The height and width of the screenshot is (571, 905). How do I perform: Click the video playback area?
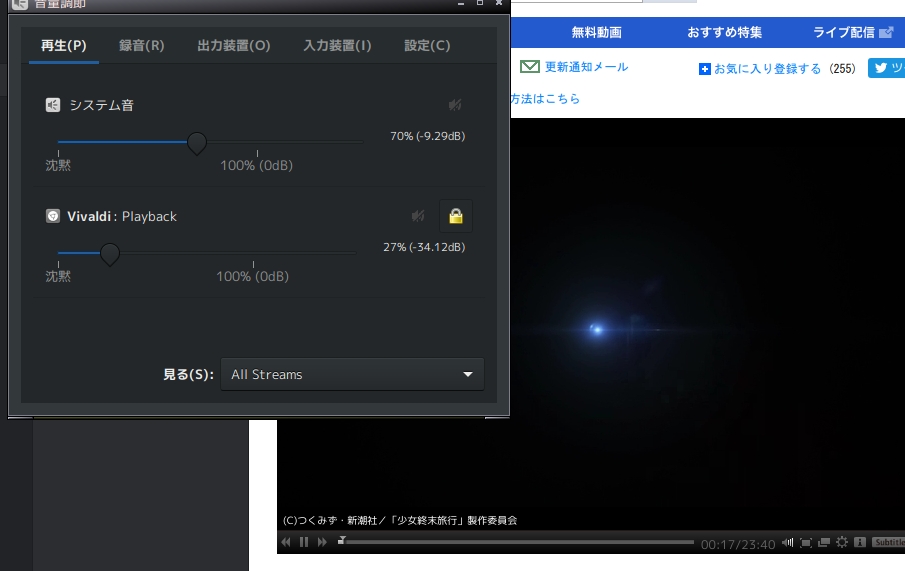pyautogui.click(x=707, y=323)
